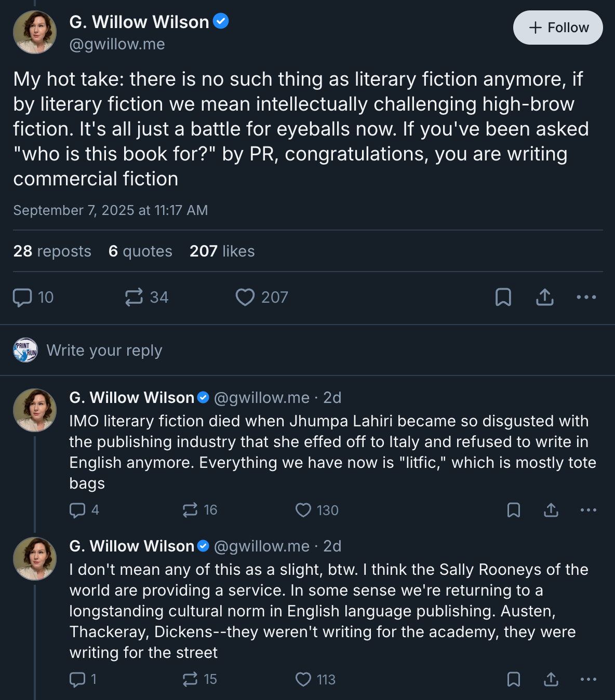Open more options on the Jhumpa Lahiri reply

tap(588, 510)
